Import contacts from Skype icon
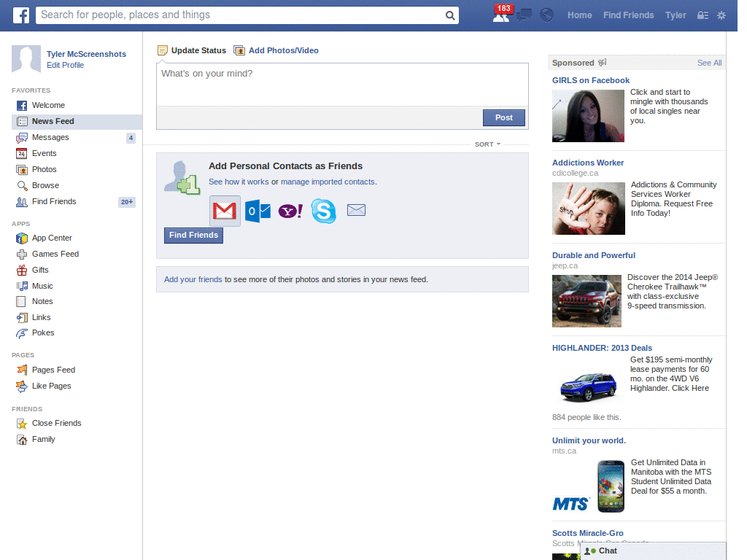 click(x=323, y=211)
